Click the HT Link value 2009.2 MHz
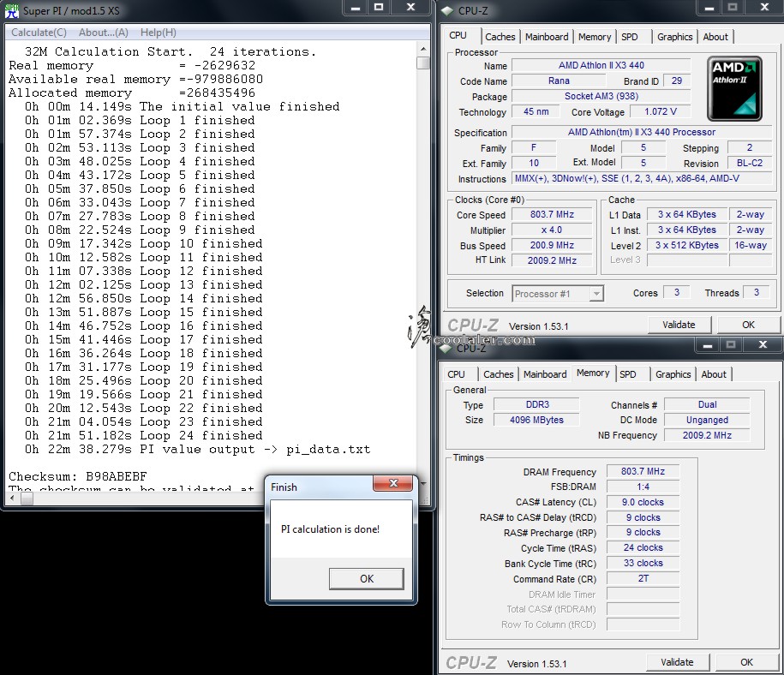The width and height of the screenshot is (784, 675). click(x=552, y=260)
